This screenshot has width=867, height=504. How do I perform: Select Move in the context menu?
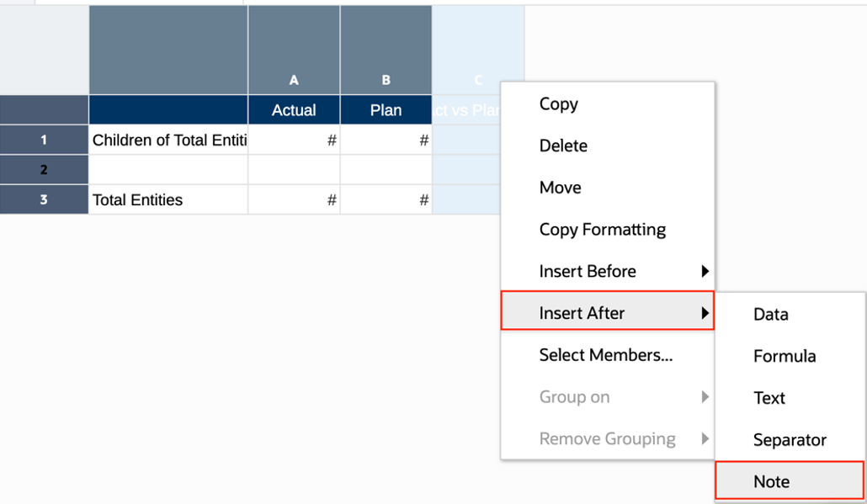560,188
